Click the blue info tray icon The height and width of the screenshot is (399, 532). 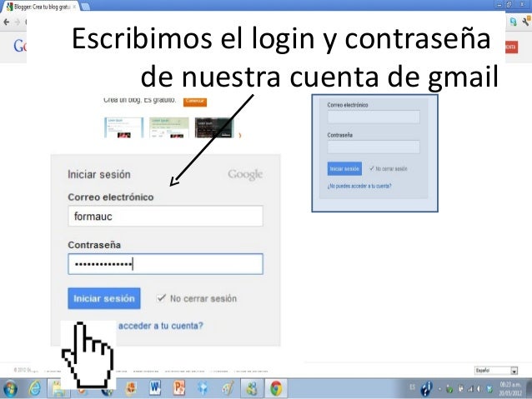pos(426,389)
